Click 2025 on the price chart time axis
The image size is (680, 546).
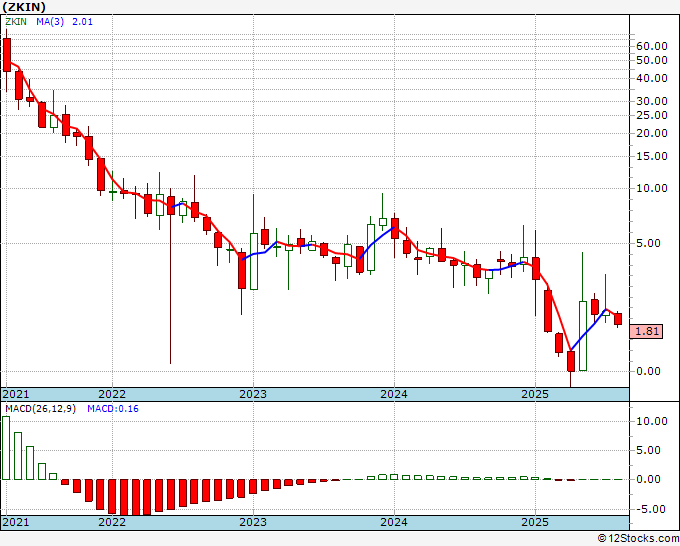coord(535,394)
